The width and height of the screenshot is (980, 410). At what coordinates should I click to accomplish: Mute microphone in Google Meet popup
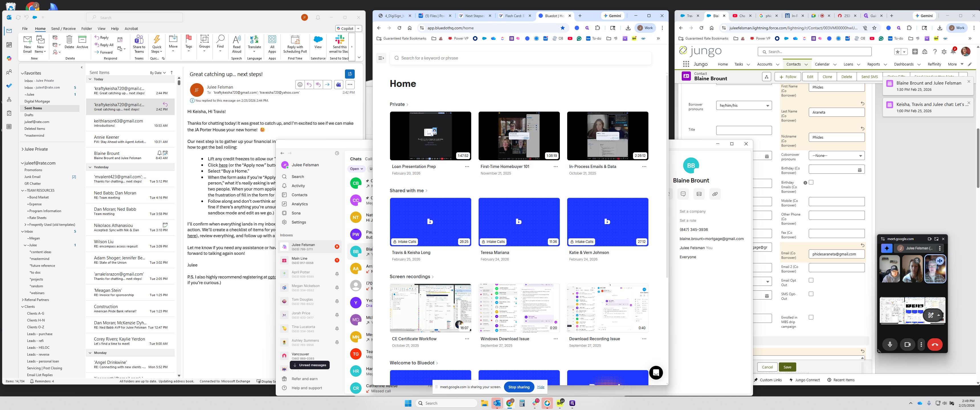click(890, 345)
